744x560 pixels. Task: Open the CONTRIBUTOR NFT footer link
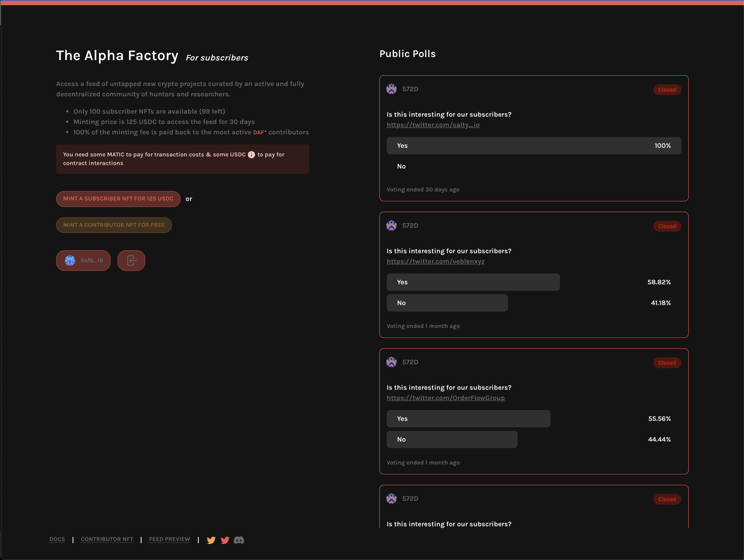point(107,539)
